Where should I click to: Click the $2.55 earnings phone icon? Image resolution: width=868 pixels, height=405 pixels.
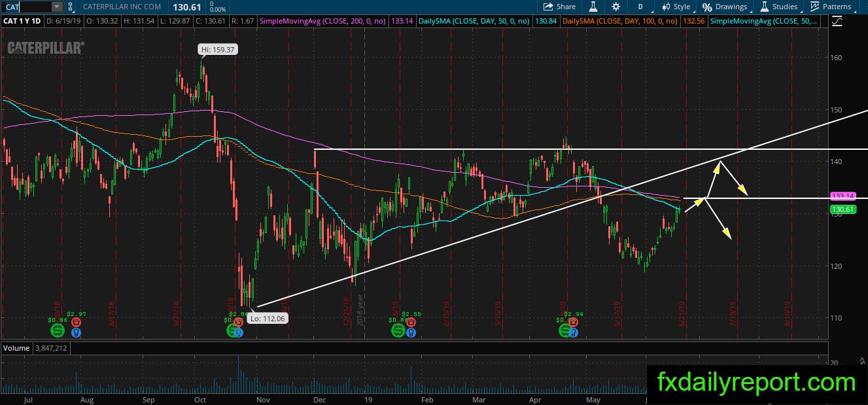[x=411, y=321]
